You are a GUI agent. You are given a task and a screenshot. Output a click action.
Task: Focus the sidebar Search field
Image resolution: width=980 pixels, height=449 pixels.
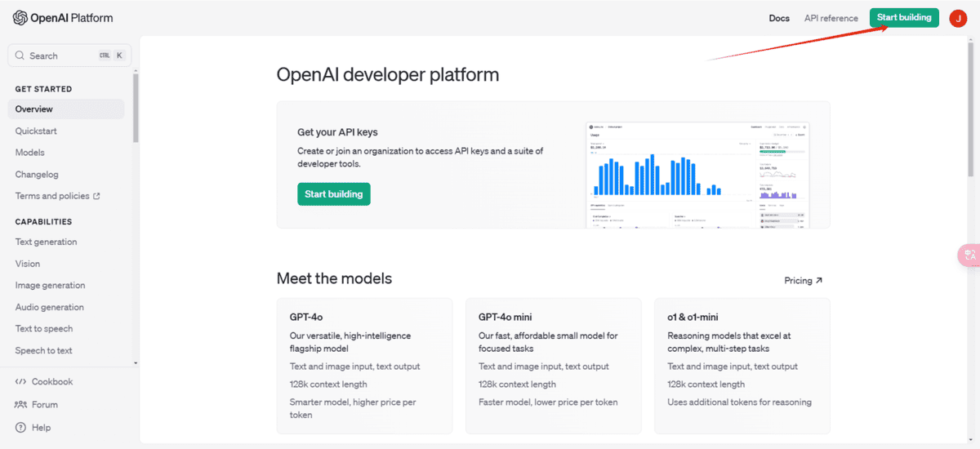(69, 56)
